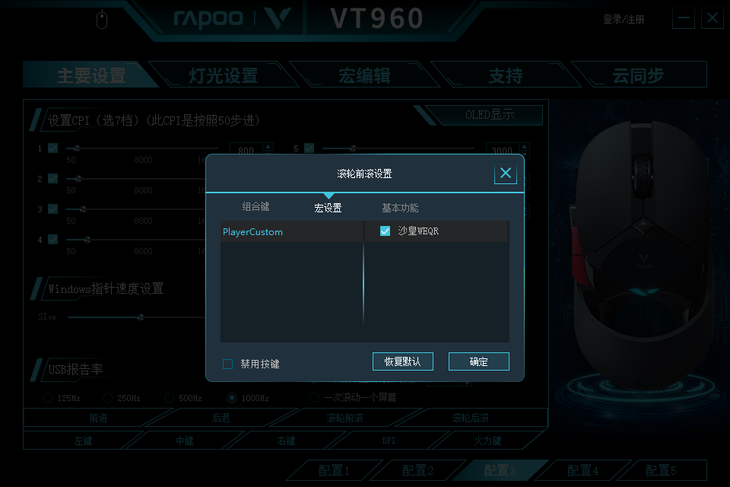Click the Windows pointer speed slider handle
Screen dimensions: 730x487
click(x=140, y=317)
